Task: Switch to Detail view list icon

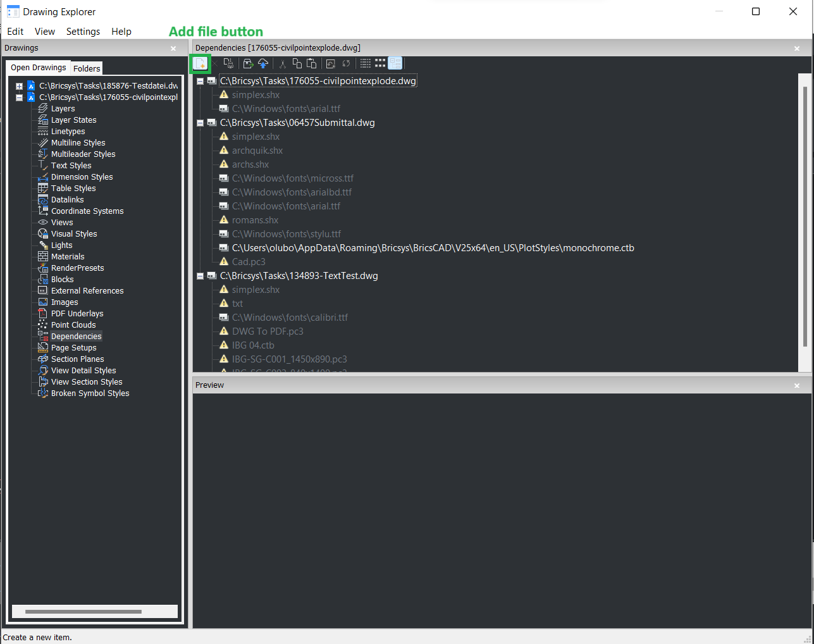Action: [x=366, y=63]
